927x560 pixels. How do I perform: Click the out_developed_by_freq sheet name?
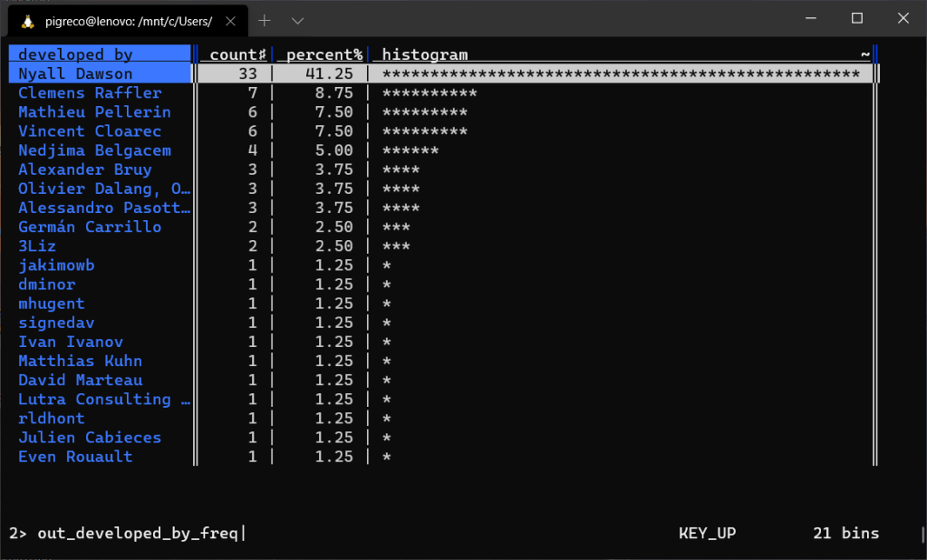click(x=137, y=533)
